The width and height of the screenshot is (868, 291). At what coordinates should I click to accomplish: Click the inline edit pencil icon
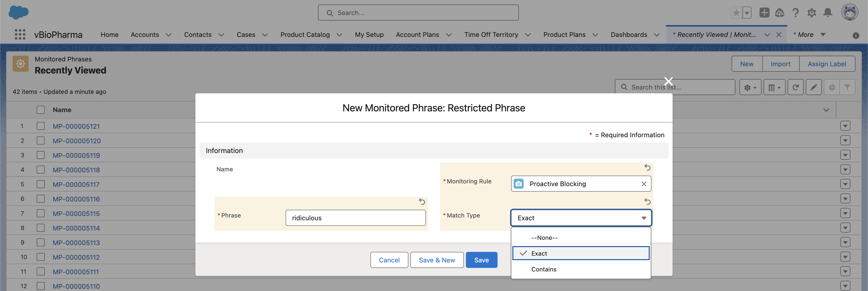[813, 88]
